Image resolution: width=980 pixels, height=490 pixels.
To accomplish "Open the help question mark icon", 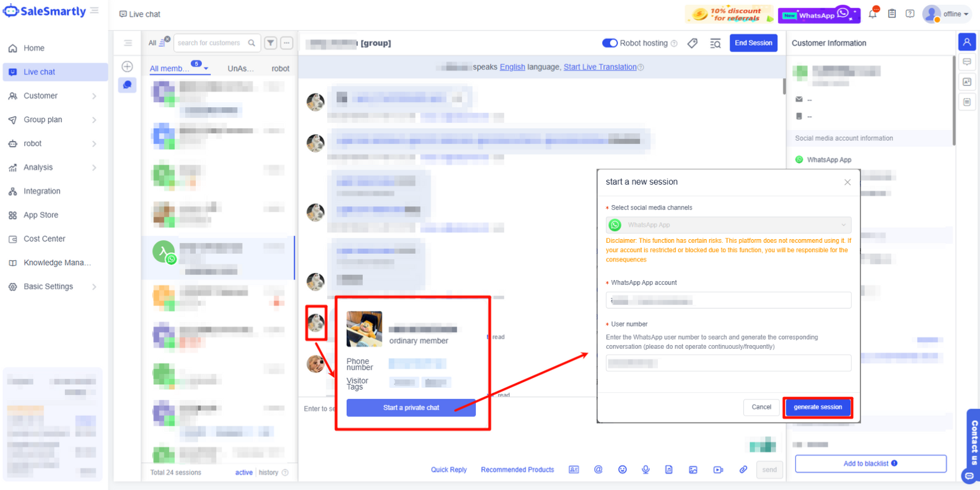I will [x=910, y=14].
